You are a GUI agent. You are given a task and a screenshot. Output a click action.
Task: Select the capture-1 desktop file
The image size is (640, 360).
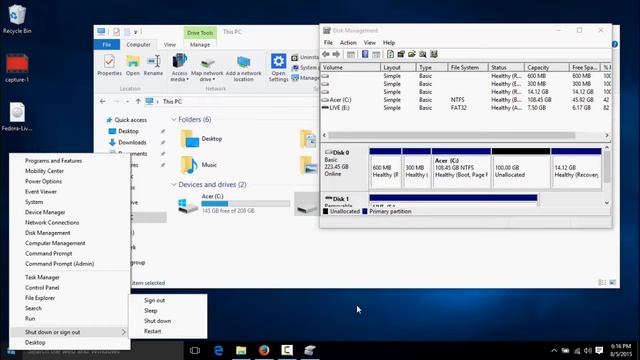(x=17, y=68)
